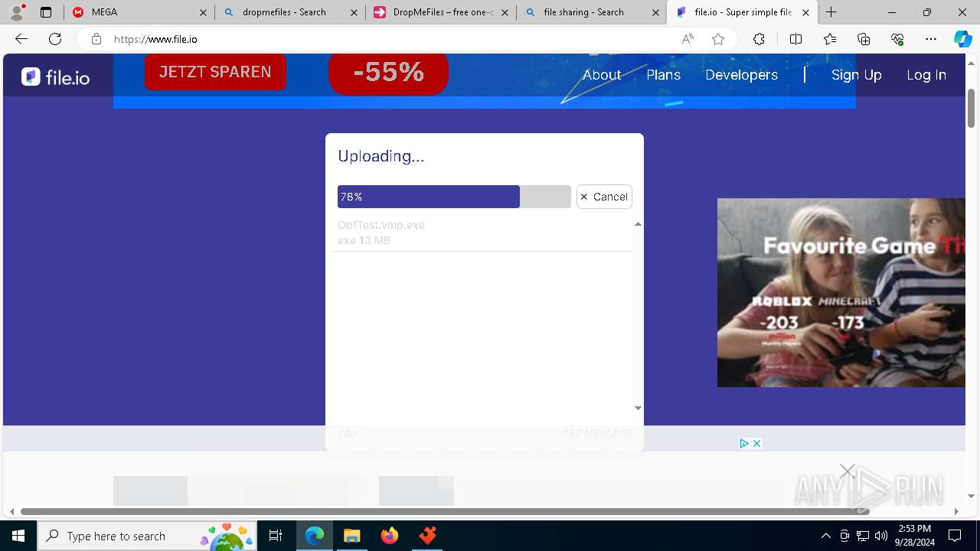Screen dimensions: 980x551
Task: Open the Collections icon
Action: 864,39
